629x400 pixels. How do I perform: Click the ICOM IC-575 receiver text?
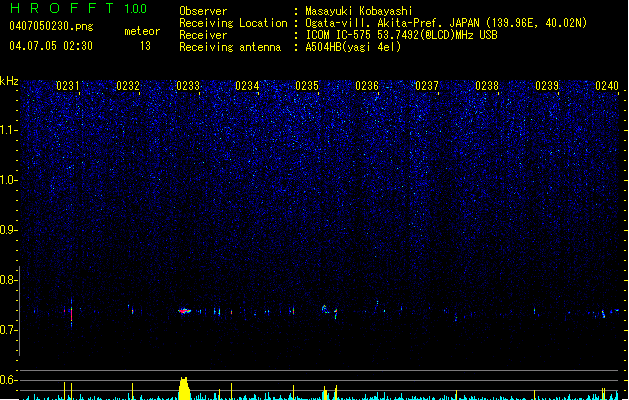point(401,35)
